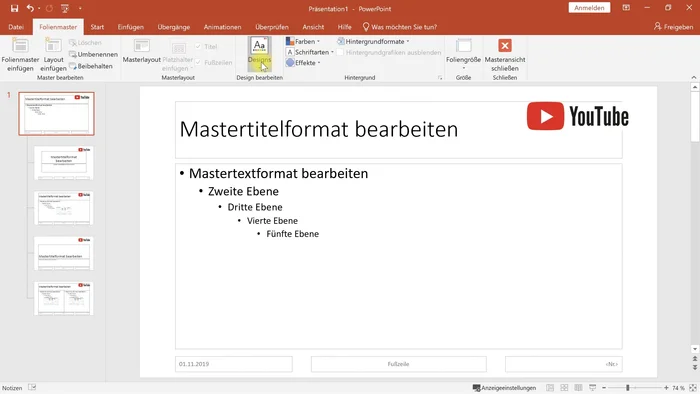Image resolution: width=700 pixels, height=394 pixels.
Task: Switch to Slide Sorter view icon
Action: (x=564, y=388)
